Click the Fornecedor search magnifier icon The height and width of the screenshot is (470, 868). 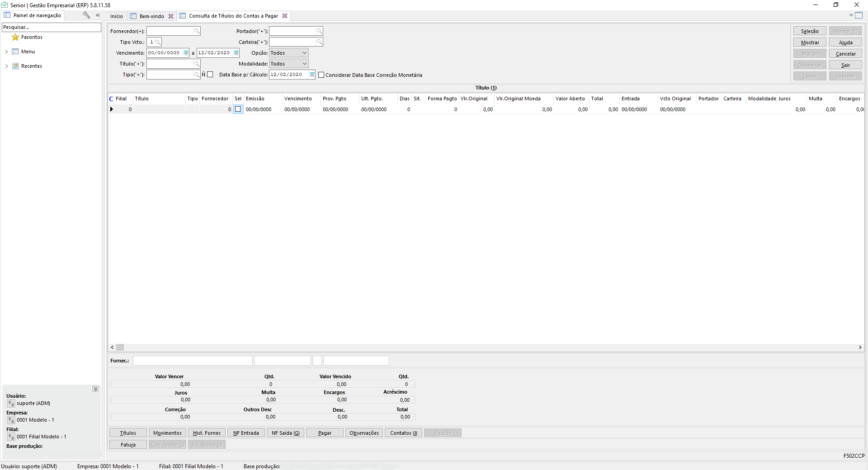[197, 31]
